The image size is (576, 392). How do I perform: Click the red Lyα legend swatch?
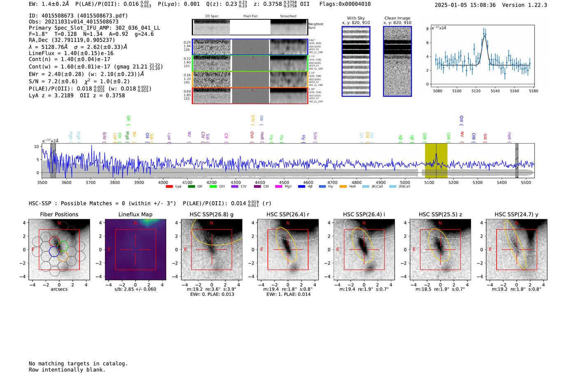(169, 187)
